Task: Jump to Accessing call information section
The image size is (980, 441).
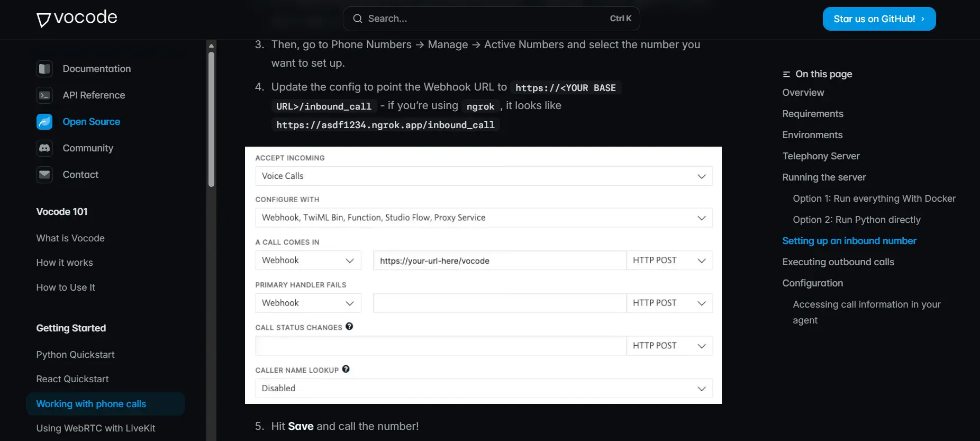Action: pos(867,312)
